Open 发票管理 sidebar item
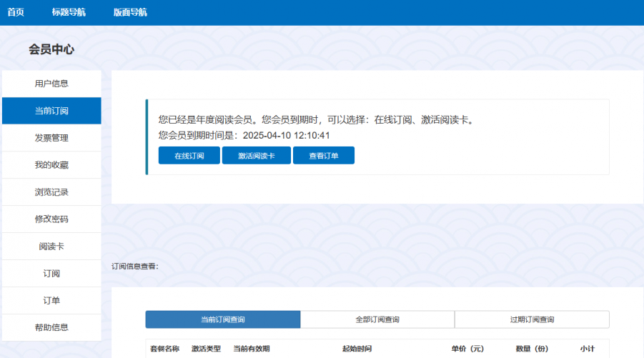Viewport: 644px width, 358px height. pyautogui.click(x=51, y=138)
